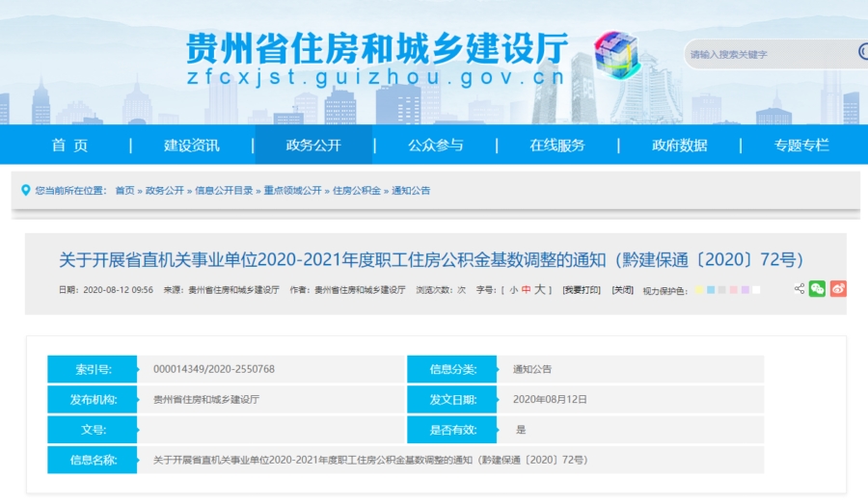The height and width of the screenshot is (504, 868).
Task: Choose the white eye-protection color
Action: point(756,290)
